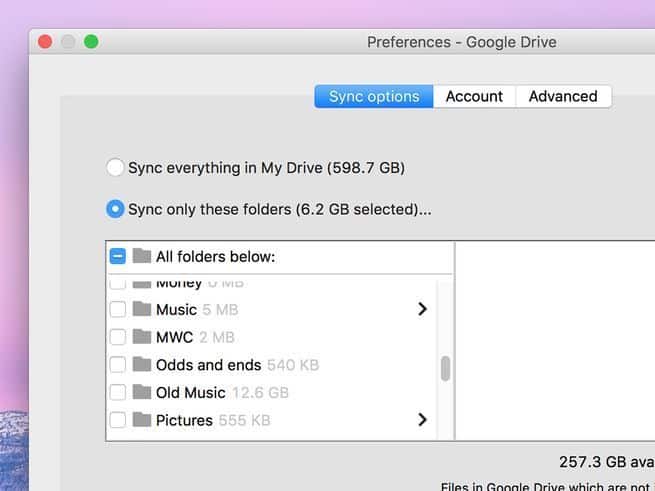Choose Sync everything in My Drive
The width and height of the screenshot is (655, 491).
tap(116, 168)
